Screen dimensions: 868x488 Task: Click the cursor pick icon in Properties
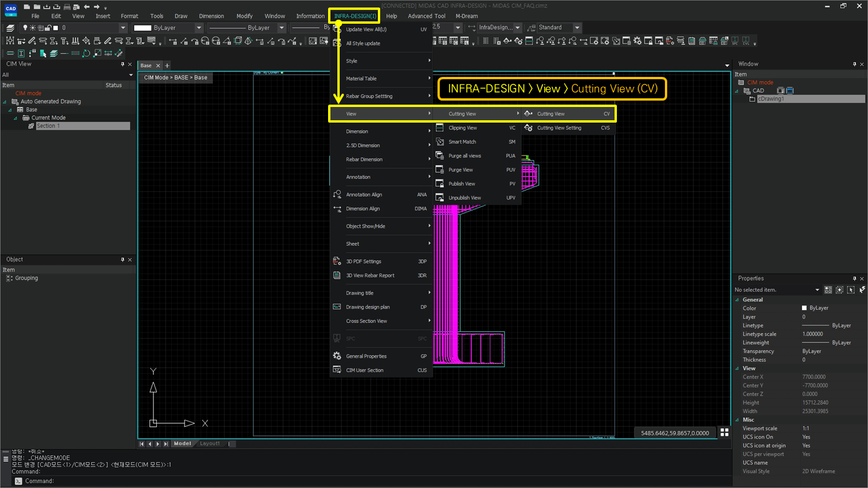pyautogui.click(x=851, y=290)
